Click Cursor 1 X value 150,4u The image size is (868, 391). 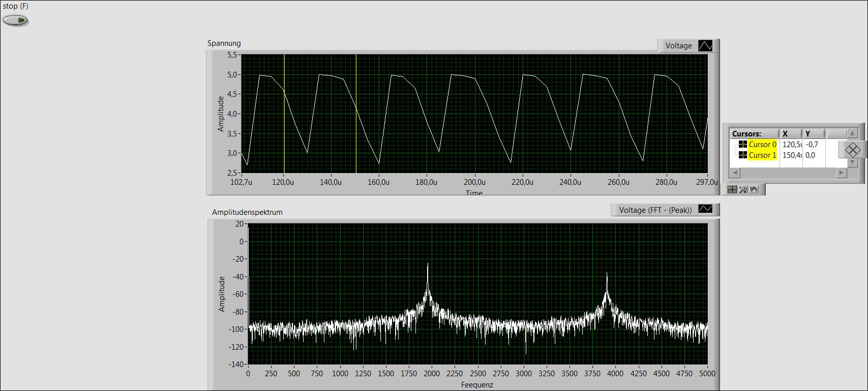[x=792, y=155]
